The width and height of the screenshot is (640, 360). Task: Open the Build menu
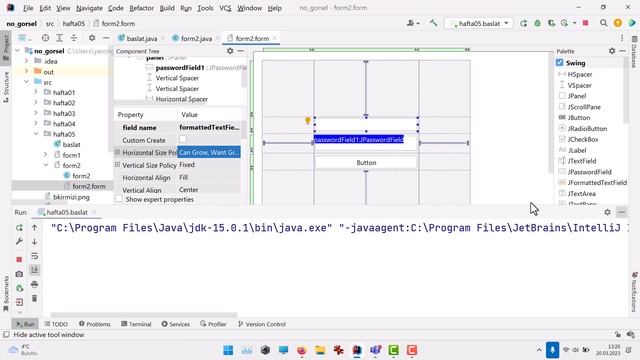(167, 8)
